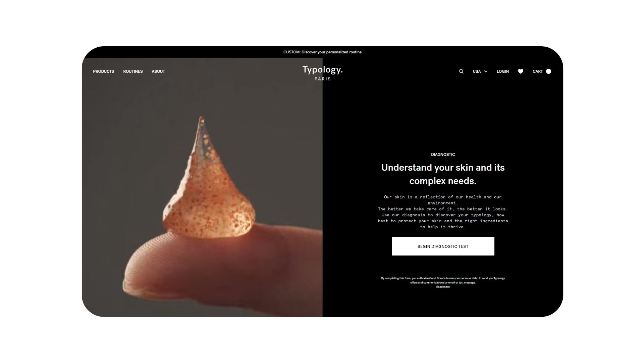
Task: Click the DIAGNOSTIC section label
Action: (x=443, y=155)
